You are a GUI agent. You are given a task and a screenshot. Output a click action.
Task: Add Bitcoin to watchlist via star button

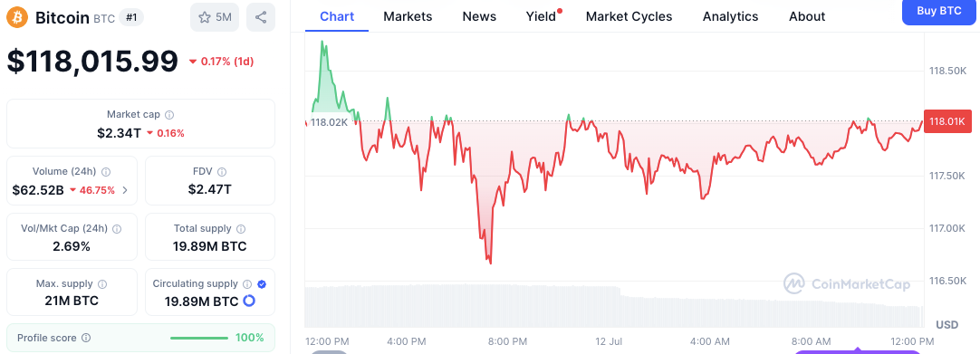(x=215, y=17)
